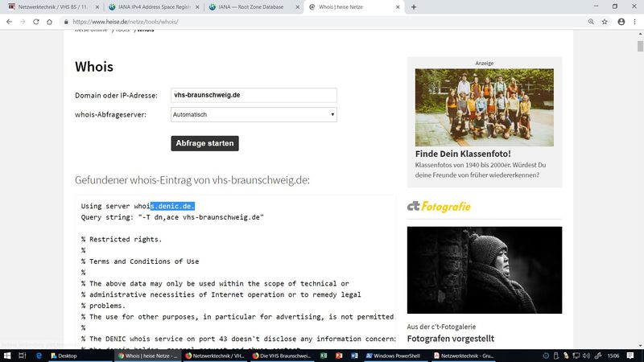The height and width of the screenshot is (362, 644).
Task: Open the Chrome three-dot menu
Action: click(634, 22)
